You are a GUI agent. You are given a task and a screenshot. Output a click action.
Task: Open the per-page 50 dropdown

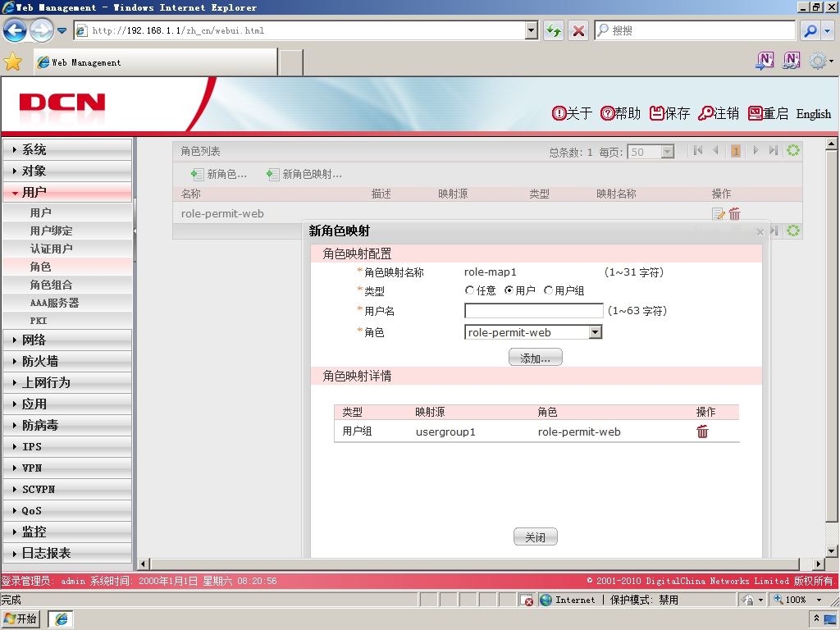667,152
